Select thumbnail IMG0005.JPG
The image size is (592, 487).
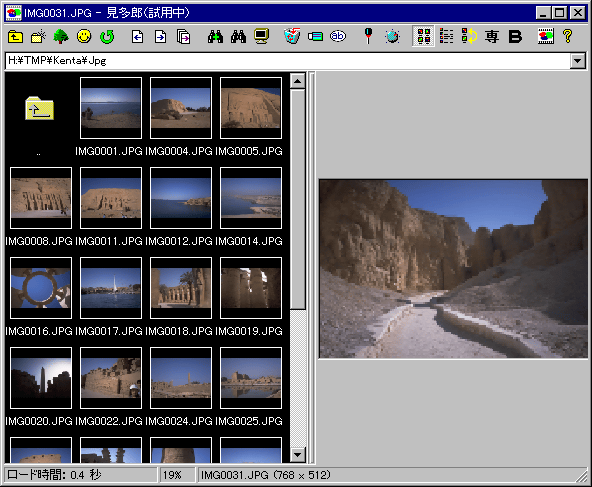[251, 108]
